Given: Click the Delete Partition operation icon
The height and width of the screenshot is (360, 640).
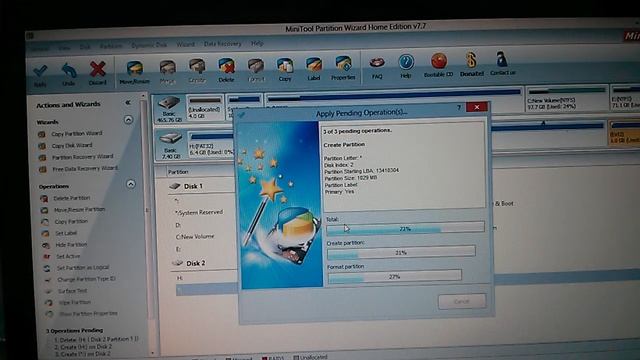Looking at the screenshot, I should tap(44, 198).
